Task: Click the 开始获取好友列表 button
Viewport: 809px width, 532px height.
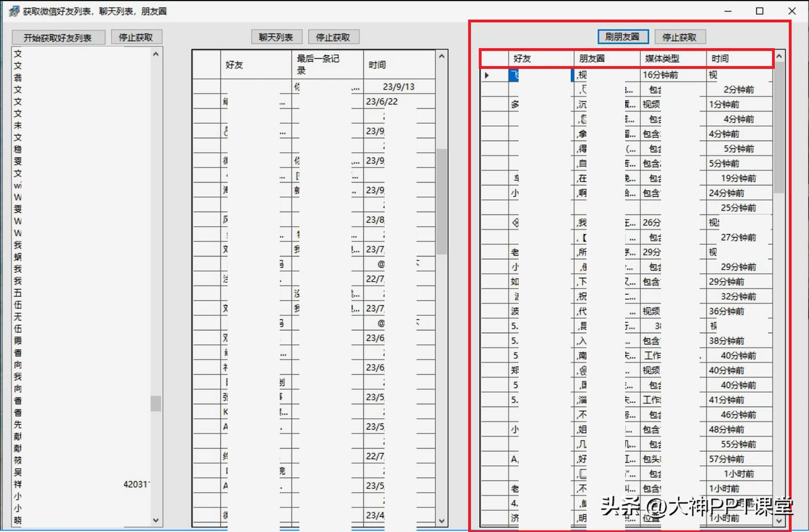Action: [58, 37]
